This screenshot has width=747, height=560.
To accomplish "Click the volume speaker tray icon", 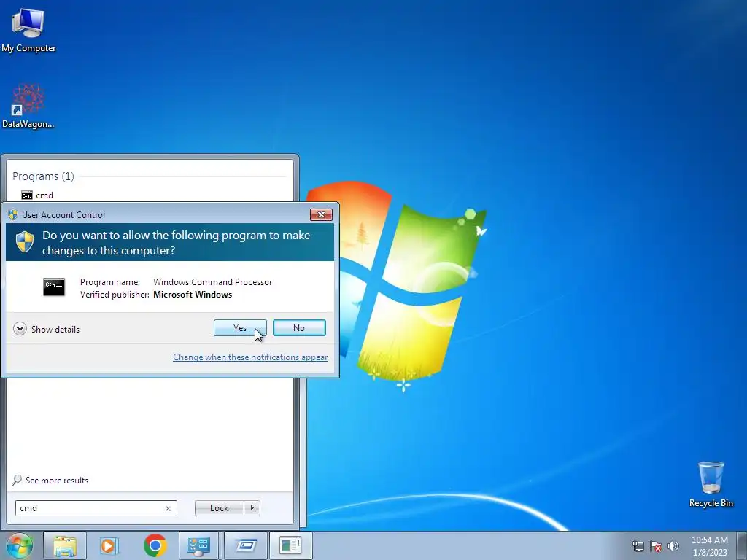I will click(673, 546).
